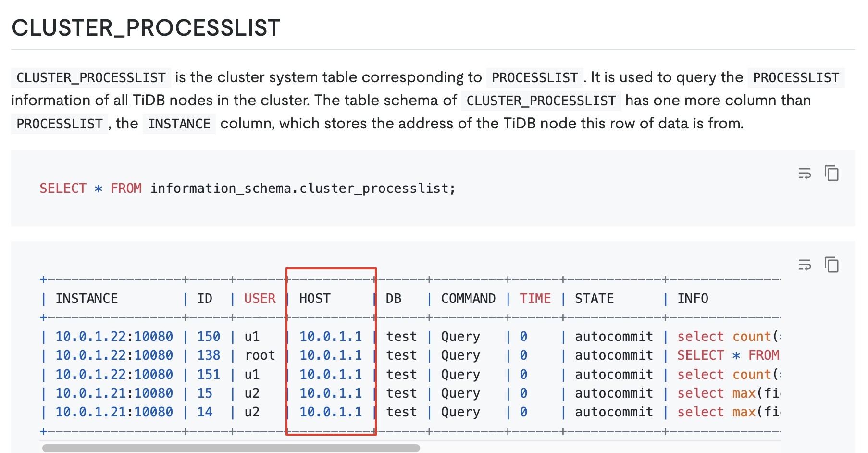
Task: Click the ID value 151
Action: [209, 375]
